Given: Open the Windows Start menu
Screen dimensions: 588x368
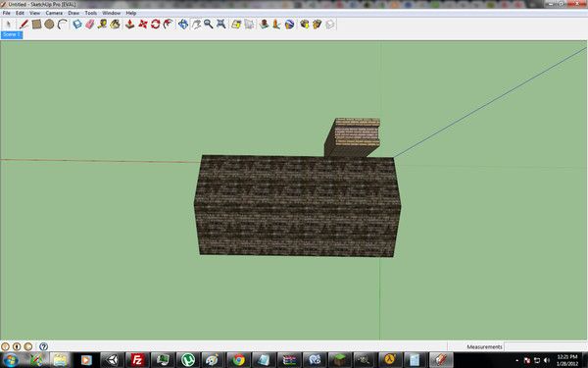Looking at the screenshot, I should point(11,360).
